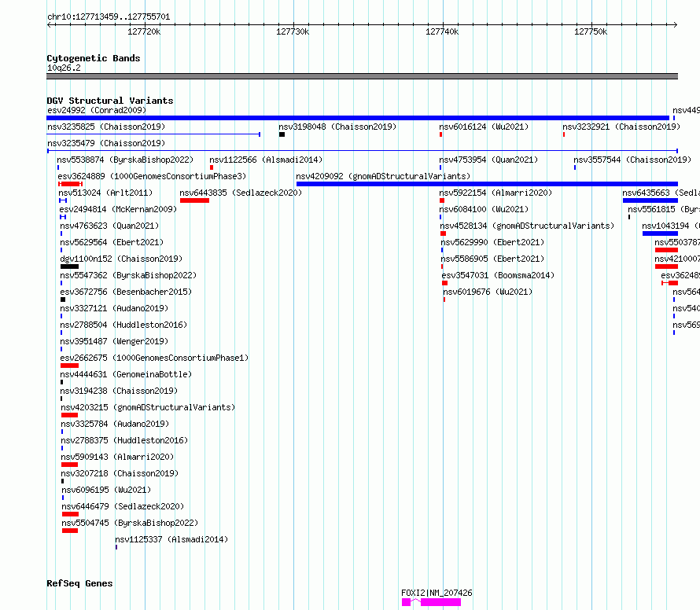
Task: Select the nsv3235825 (Chaisson2019) variant label
Action: (106, 127)
